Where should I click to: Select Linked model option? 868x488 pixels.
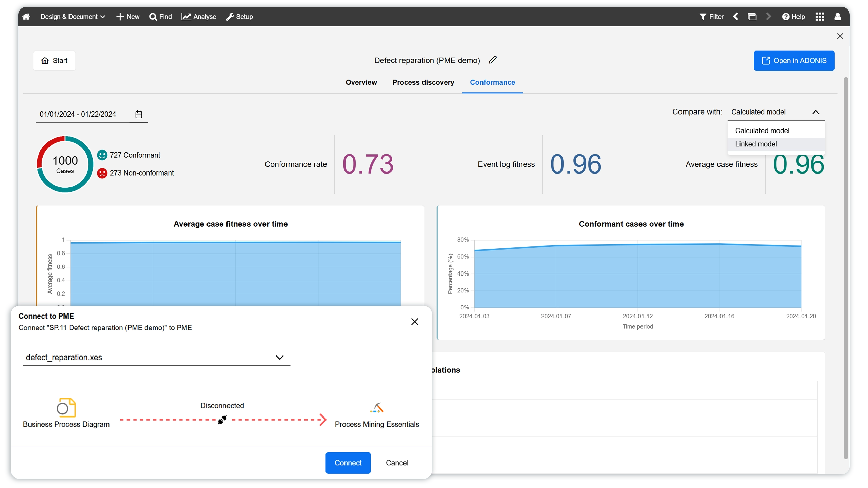point(756,144)
